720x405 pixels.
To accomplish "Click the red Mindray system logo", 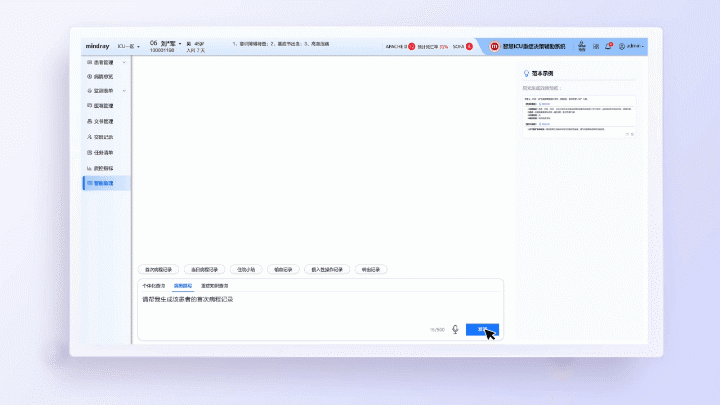I will (494, 46).
